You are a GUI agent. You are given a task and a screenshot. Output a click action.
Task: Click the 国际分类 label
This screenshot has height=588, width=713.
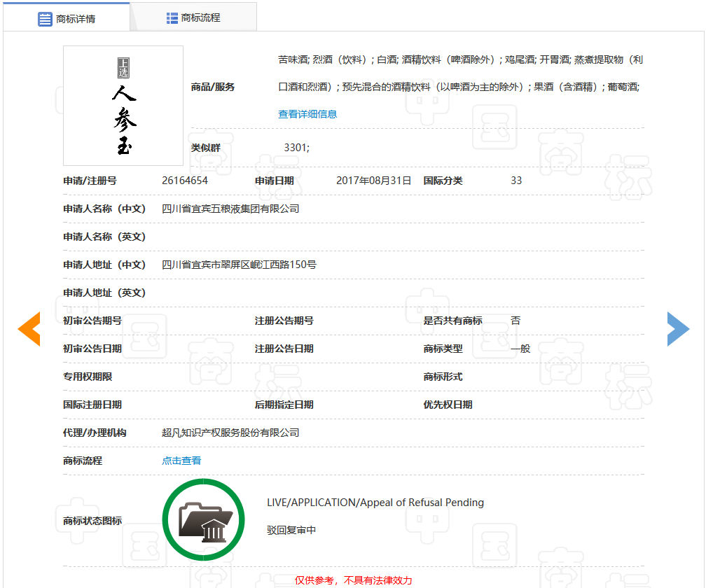[x=443, y=181]
